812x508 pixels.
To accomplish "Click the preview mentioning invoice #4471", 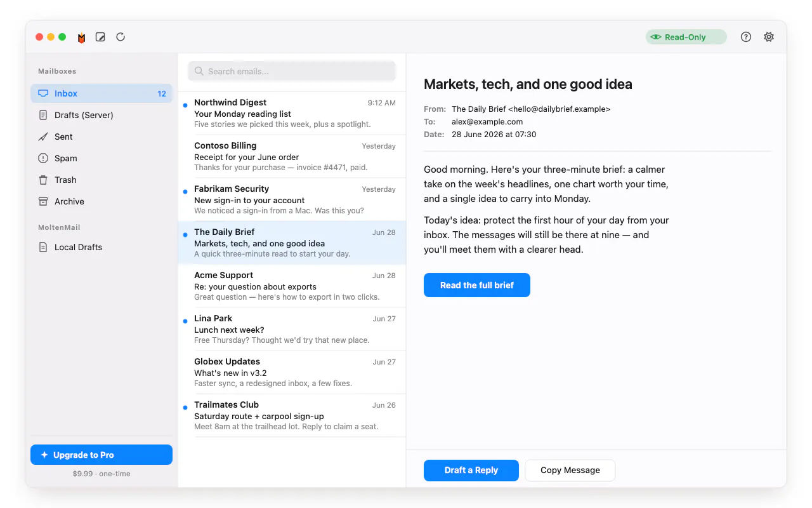I will point(281,168).
